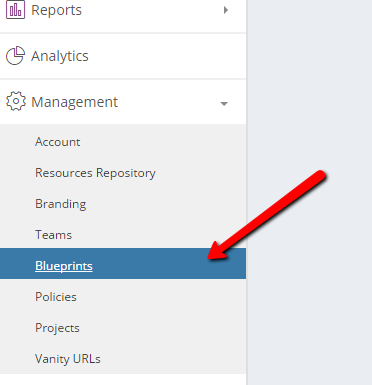Screen dimensions: 372x385
Task: Open Policies under Management
Action: coord(56,297)
